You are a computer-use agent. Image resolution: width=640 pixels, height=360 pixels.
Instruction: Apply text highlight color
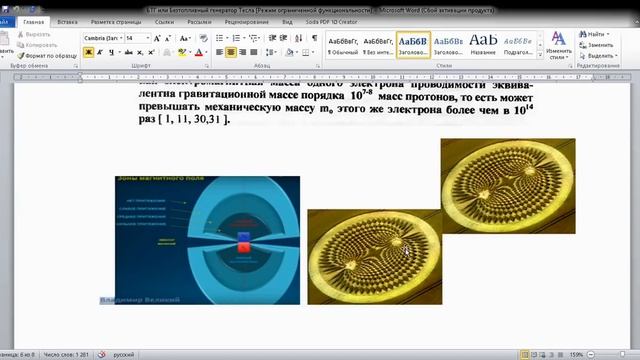coord(182,52)
